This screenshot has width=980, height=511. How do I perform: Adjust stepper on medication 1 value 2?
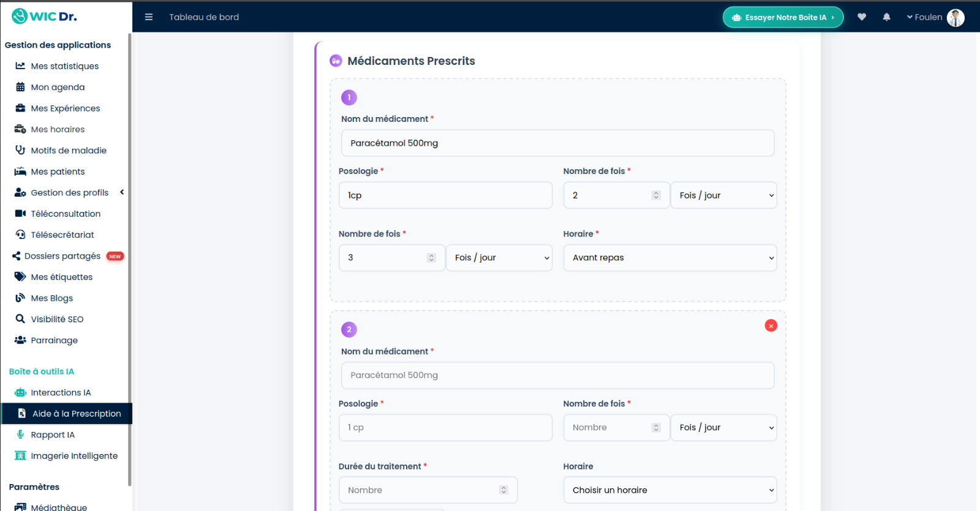[x=656, y=195]
